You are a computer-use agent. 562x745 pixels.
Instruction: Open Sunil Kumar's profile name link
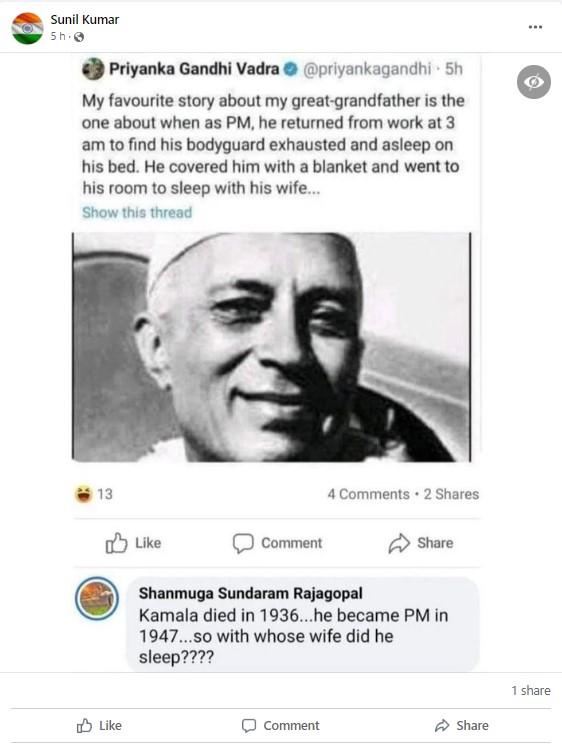click(85, 19)
